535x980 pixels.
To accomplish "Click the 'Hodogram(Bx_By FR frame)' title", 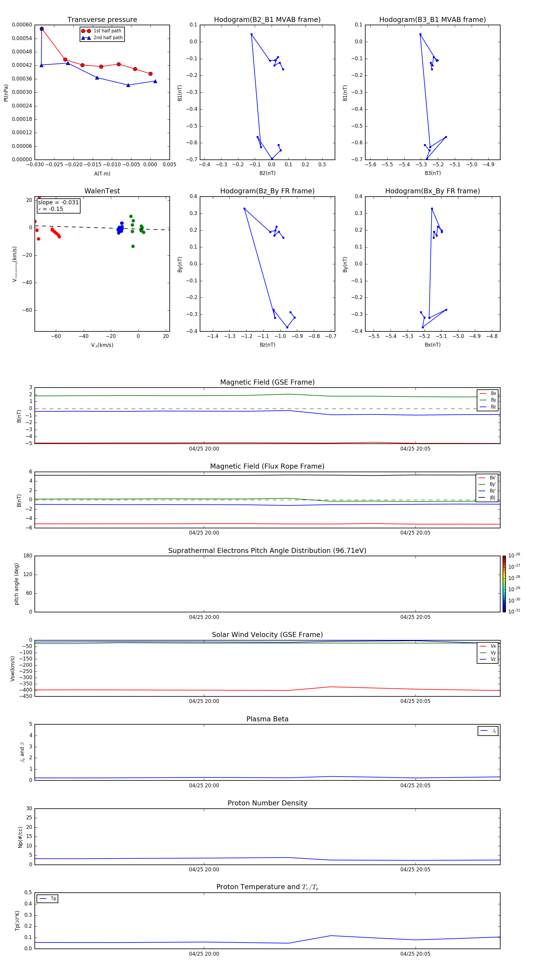I will 432,191.
